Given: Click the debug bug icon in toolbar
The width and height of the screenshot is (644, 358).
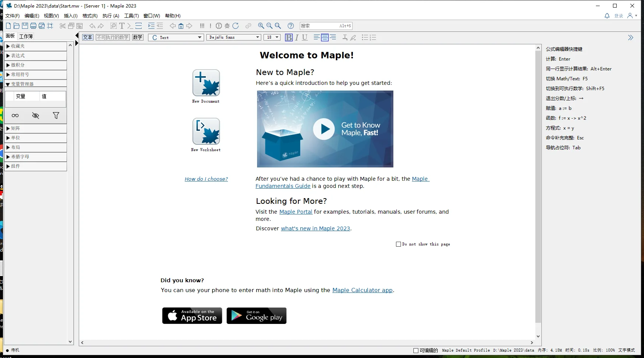Looking at the screenshot, I should click(227, 26).
